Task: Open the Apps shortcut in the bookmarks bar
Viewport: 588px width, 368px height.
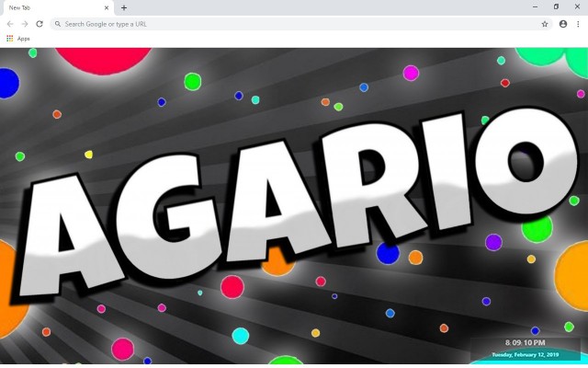Action: click(18, 39)
